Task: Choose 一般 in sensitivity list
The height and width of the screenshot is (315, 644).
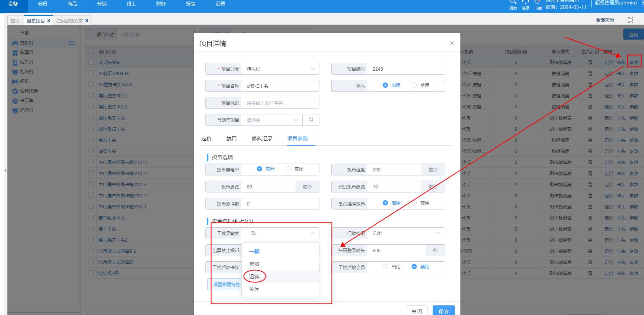Action: click(280, 251)
